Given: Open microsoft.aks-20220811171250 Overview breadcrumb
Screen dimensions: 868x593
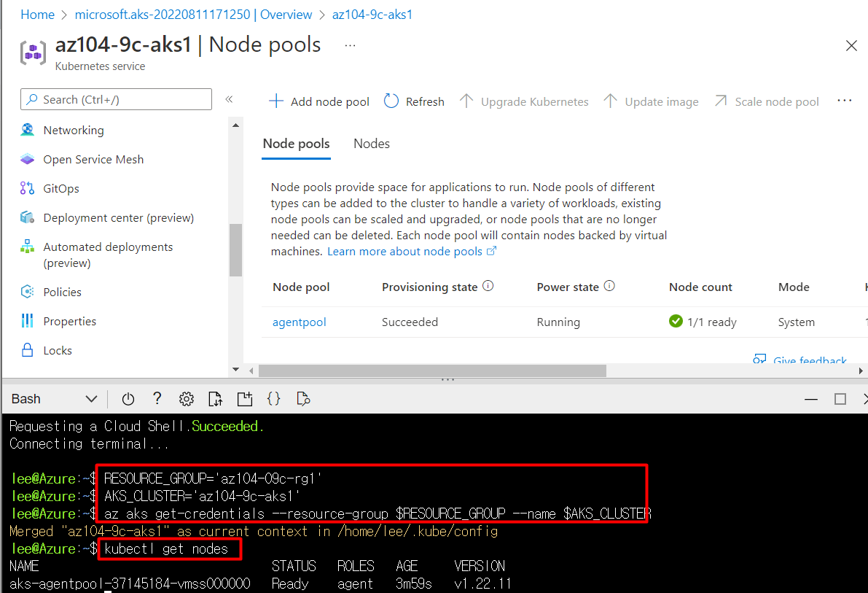Looking at the screenshot, I should [193, 15].
